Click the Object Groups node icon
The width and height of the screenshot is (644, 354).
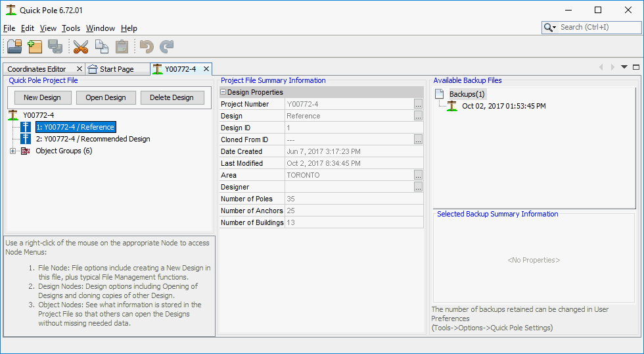(26, 151)
